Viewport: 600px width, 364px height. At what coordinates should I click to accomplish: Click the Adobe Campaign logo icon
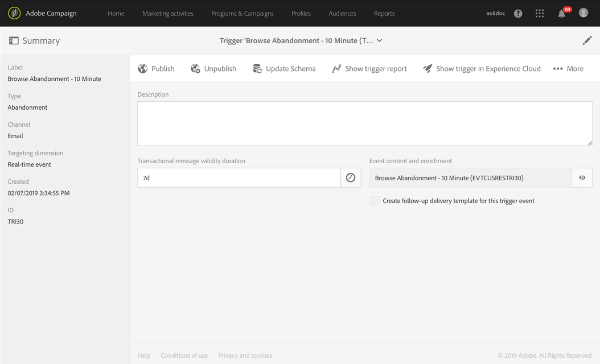[x=14, y=13]
